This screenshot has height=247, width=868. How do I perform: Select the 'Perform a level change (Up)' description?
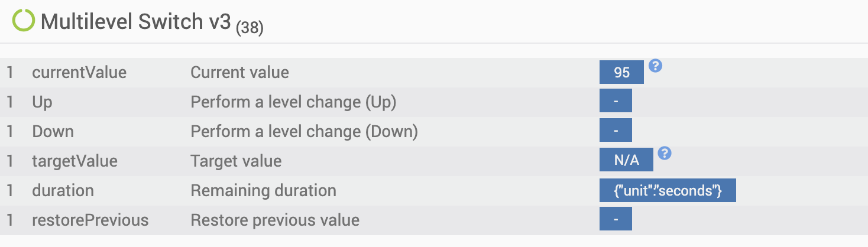point(293,102)
